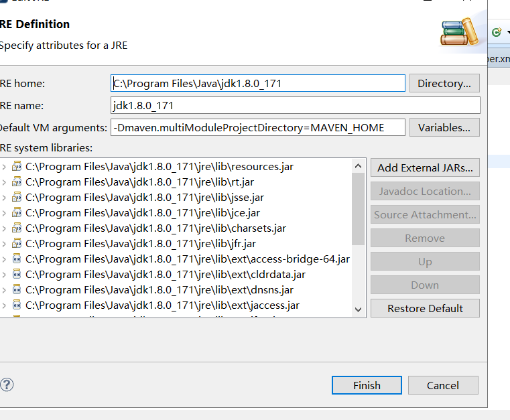
Task: Click the jar icon beside rt.jar
Action: [x=17, y=182]
